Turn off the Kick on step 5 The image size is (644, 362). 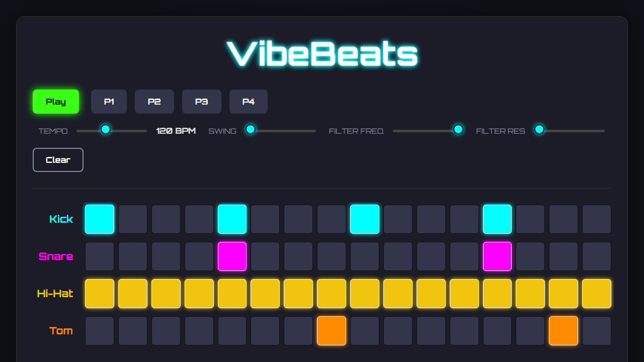[x=232, y=219]
